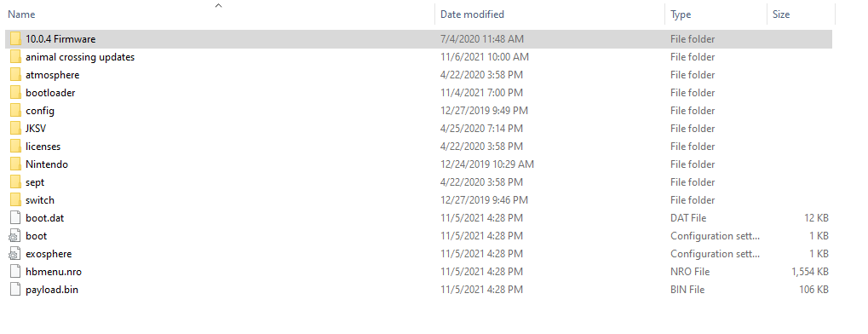The height and width of the screenshot is (334, 868).
Task: Sort files by the Size column
Action: [x=780, y=14]
